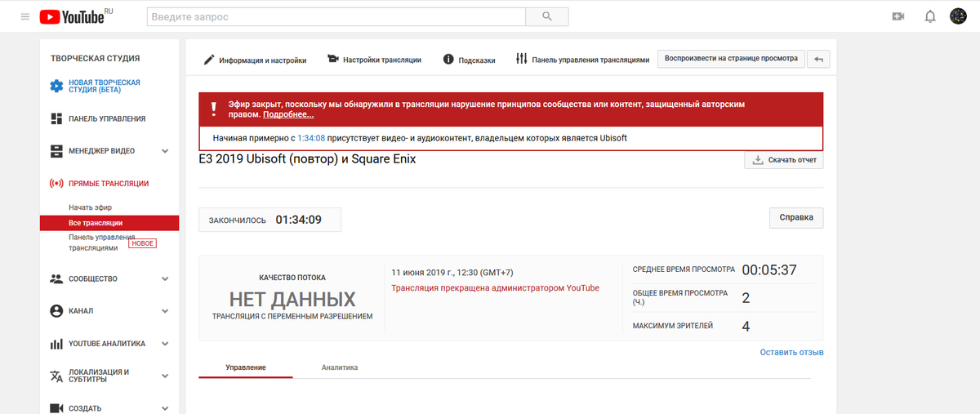Image resolution: width=980 pixels, height=414 pixels.
Task: Click the channel person icon
Action: coord(56,311)
